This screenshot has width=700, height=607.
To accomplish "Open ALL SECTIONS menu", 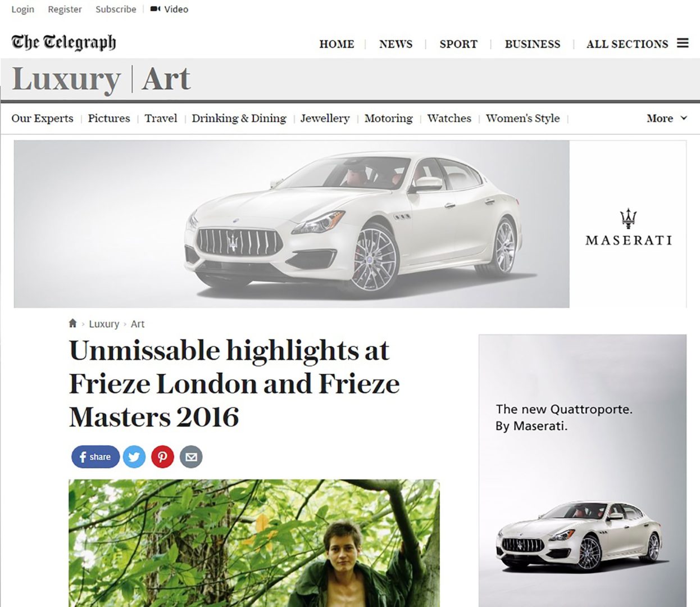I will pyautogui.click(x=628, y=44).
